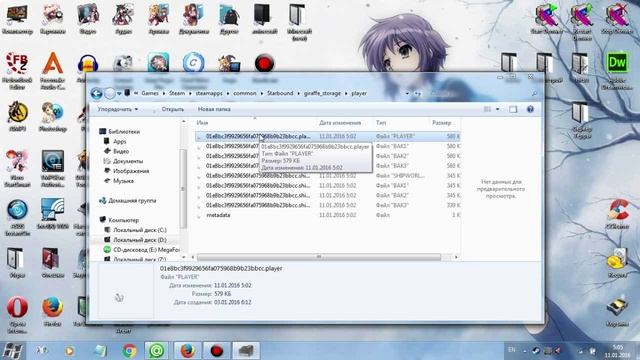Select the metadata file

tap(328, 215)
